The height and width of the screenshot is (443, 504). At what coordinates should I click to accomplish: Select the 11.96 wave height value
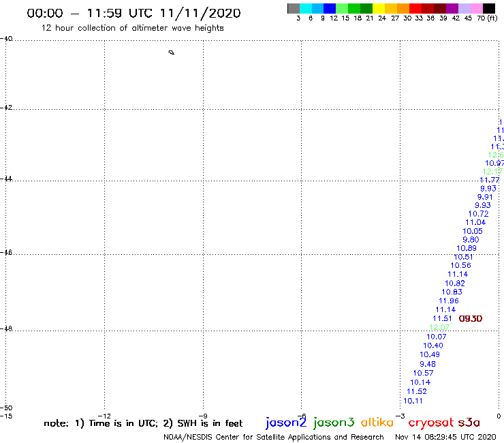point(449,301)
